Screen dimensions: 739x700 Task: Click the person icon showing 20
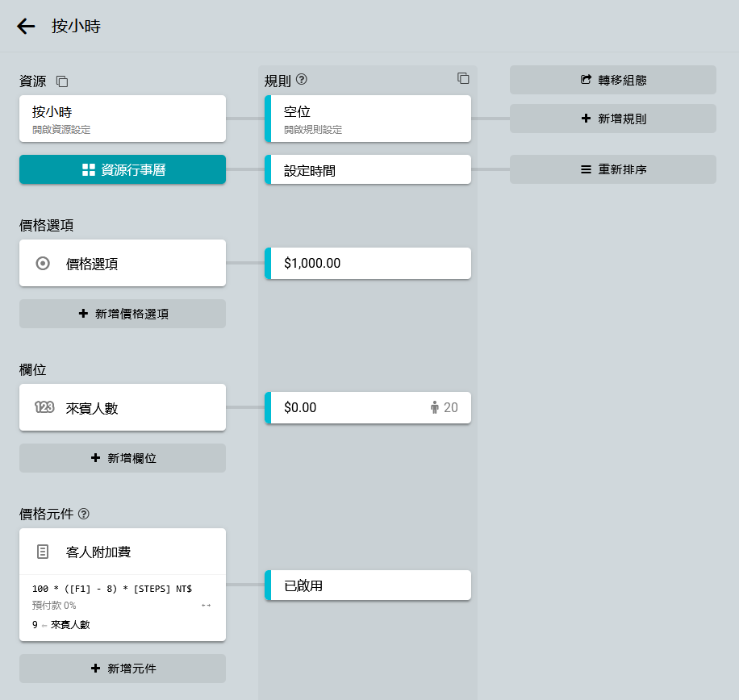coord(435,408)
